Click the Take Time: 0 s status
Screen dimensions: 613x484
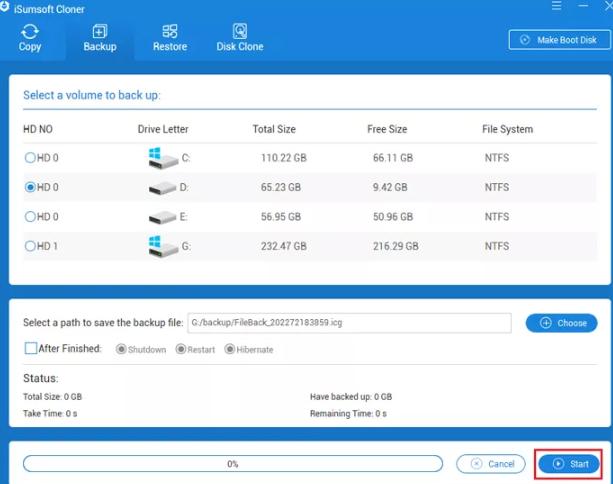click(x=50, y=414)
